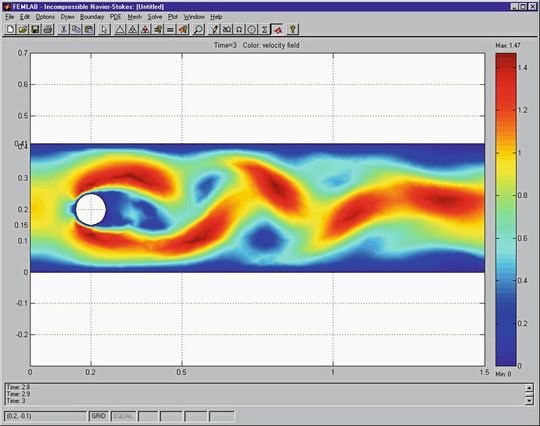
Task: Click the velocity colorbar near value 1.4
Action: coord(506,67)
